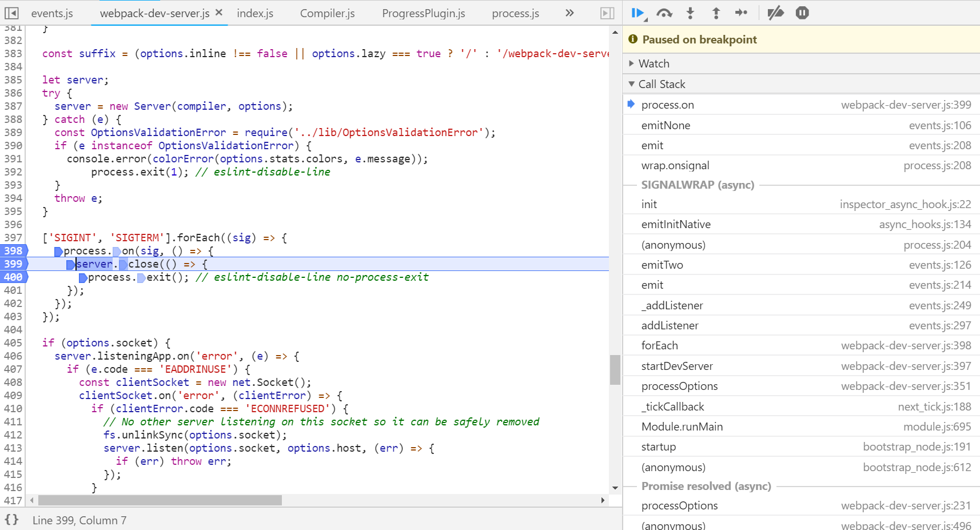Click the horizontal scrollbar thumb in editor

pos(160,500)
